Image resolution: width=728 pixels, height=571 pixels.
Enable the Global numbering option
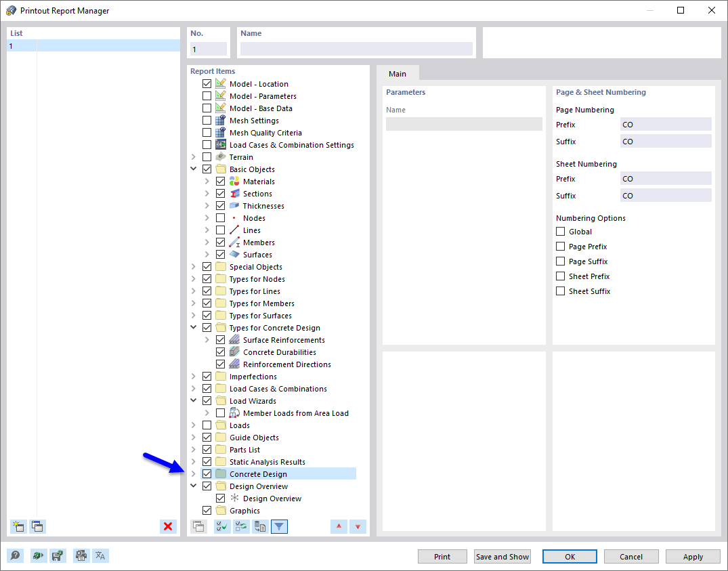[x=561, y=231]
